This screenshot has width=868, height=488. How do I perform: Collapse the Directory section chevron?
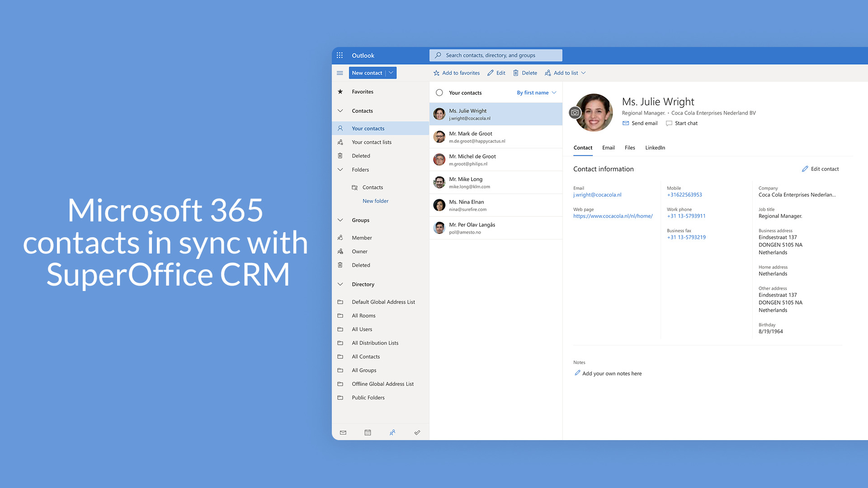340,284
